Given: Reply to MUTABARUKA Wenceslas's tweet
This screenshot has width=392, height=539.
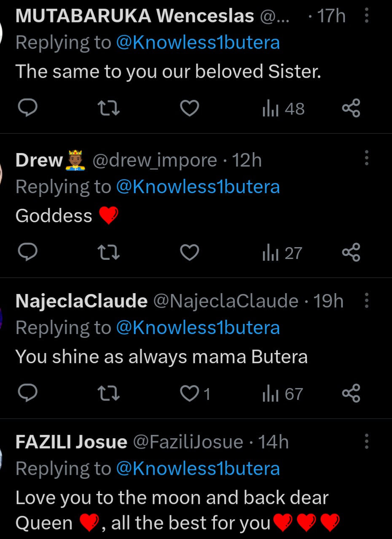Looking at the screenshot, I should tap(28, 109).
